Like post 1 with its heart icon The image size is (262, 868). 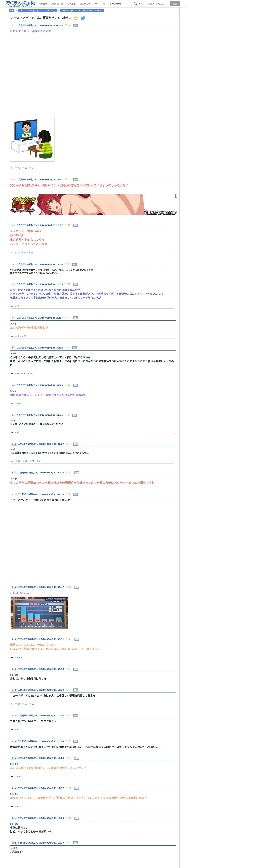point(66,25)
